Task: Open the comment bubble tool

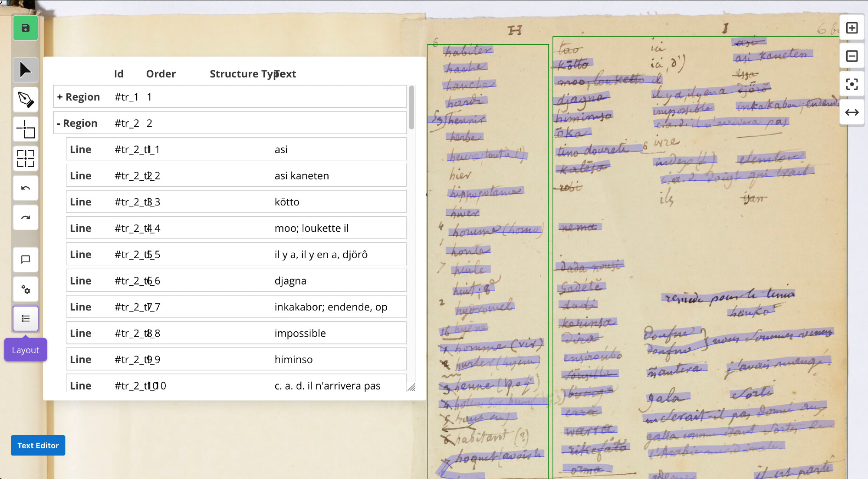Action: pyautogui.click(x=26, y=260)
